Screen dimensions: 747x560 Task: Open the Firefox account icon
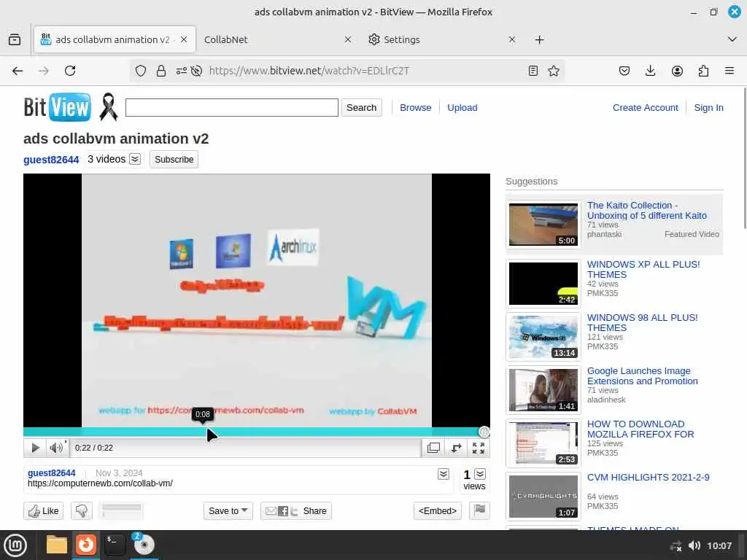[677, 71]
